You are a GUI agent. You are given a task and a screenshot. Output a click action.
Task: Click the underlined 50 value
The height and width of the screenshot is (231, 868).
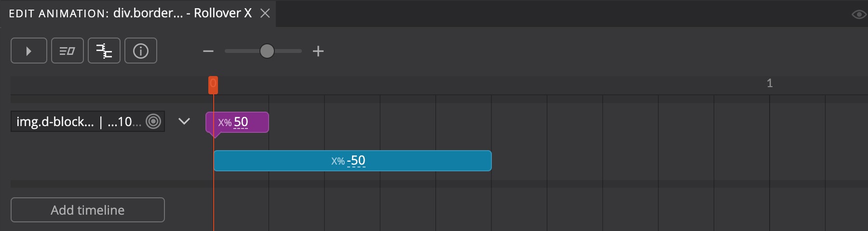(241, 122)
